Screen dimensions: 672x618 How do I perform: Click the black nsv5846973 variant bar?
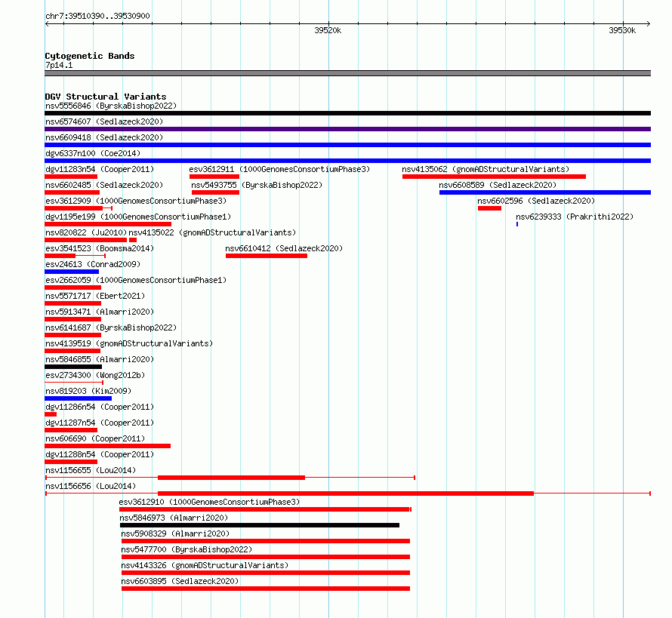260,525
